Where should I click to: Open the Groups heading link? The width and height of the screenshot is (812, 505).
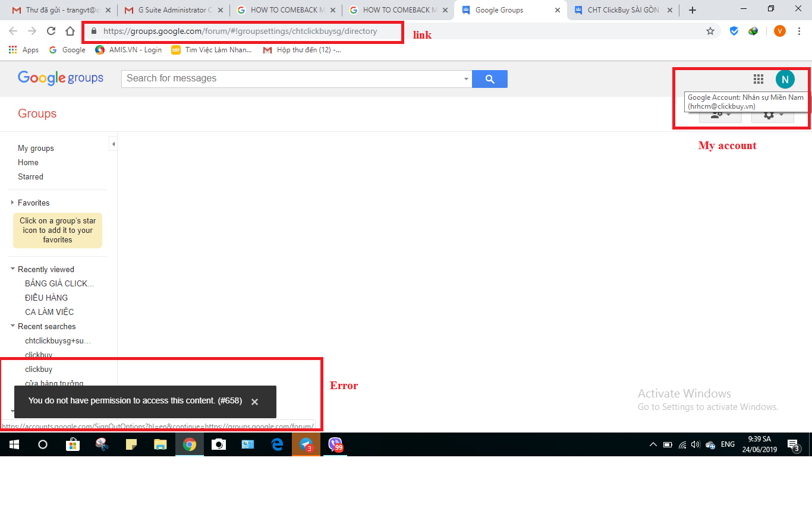tap(37, 113)
